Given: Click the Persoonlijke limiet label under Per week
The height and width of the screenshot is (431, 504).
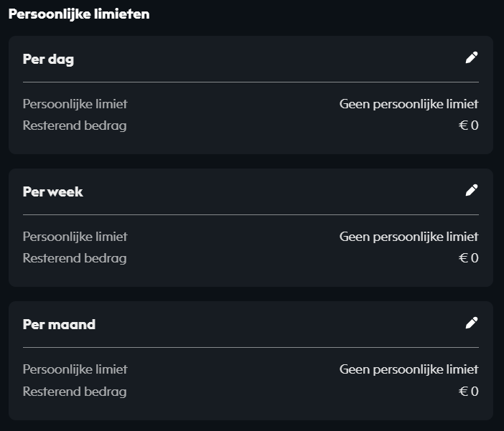Looking at the screenshot, I should coord(75,237).
